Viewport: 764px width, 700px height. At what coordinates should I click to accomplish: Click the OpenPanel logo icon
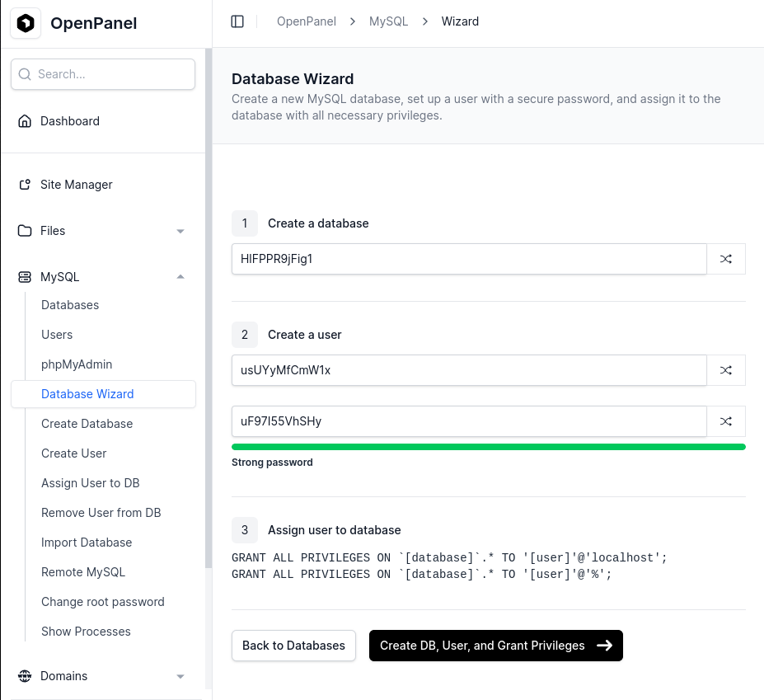click(26, 23)
